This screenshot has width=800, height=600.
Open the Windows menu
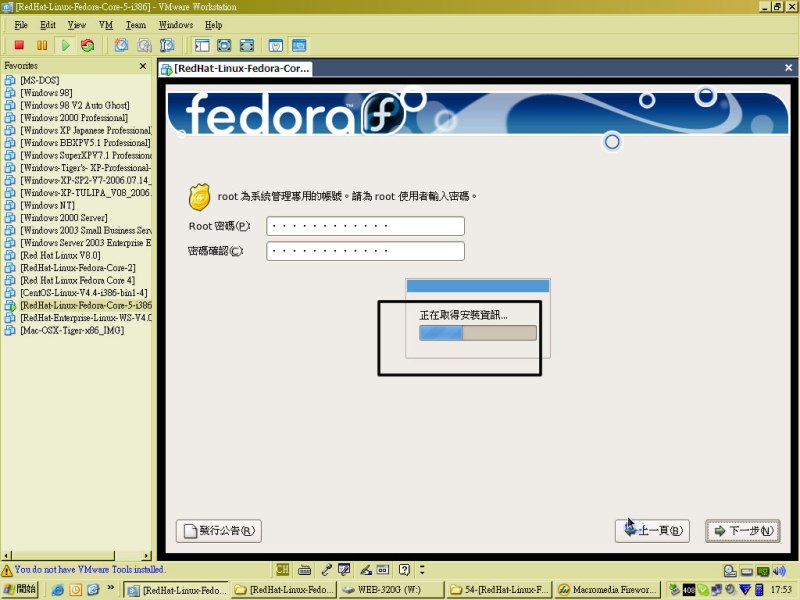click(176, 24)
